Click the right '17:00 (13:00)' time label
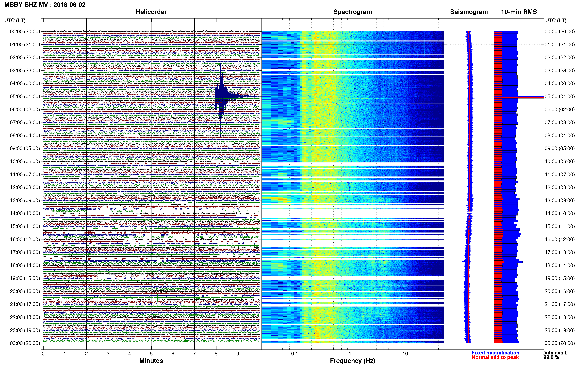The width and height of the screenshot is (588, 368). (x=560, y=252)
